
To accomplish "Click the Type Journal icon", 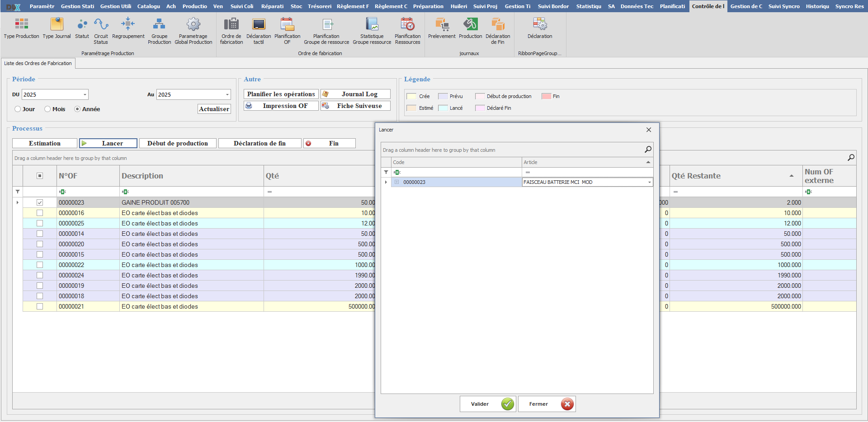I will point(57,24).
